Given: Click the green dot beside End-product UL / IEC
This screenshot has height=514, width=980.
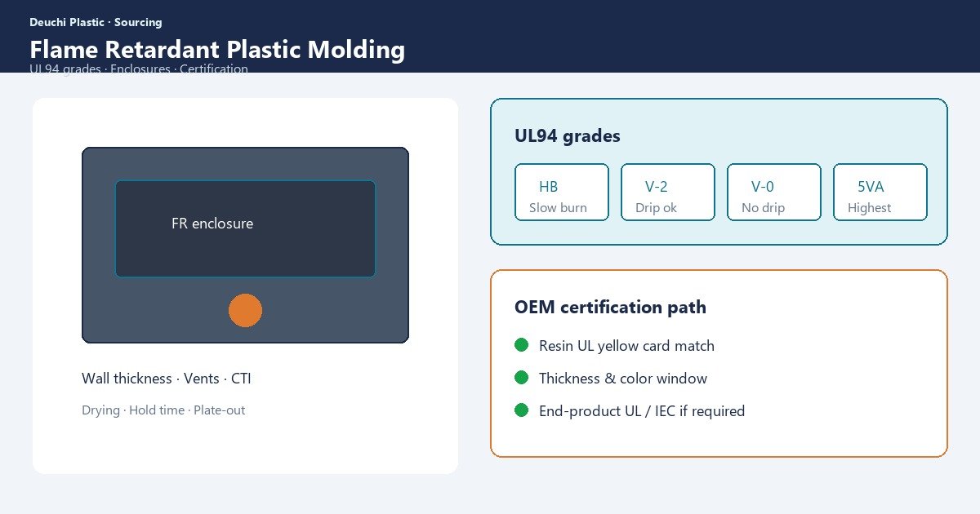Looking at the screenshot, I should [x=522, y=410].
